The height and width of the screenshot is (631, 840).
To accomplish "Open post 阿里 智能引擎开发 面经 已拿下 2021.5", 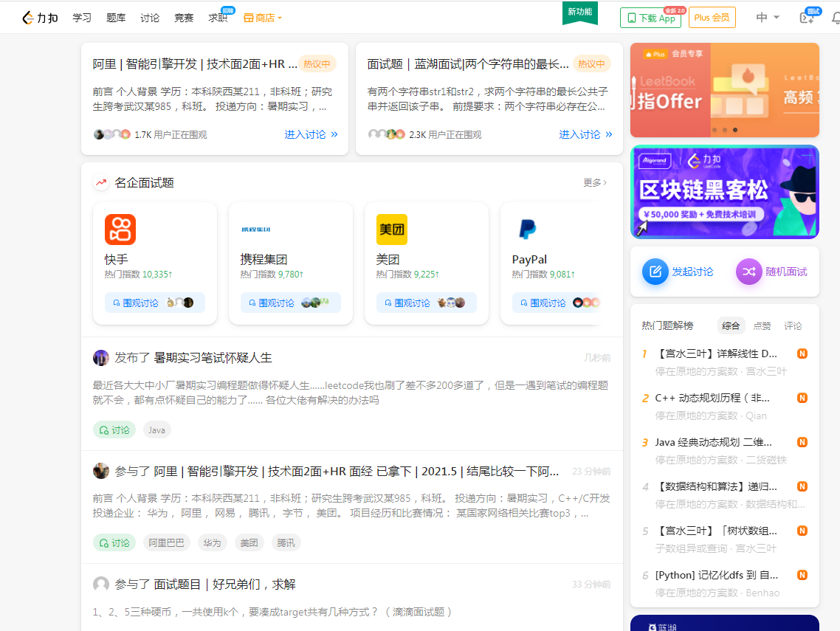I will [357, 472].
